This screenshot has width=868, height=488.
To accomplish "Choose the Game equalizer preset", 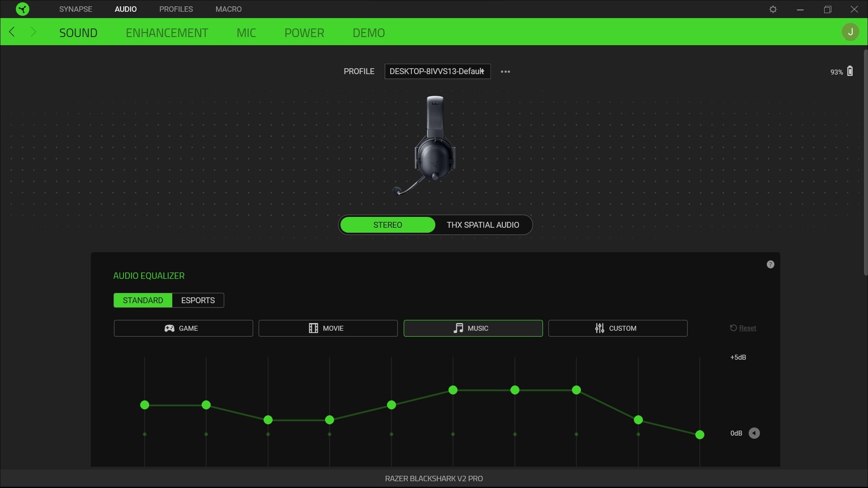I will pyautogui.click(x=183, y=328).
